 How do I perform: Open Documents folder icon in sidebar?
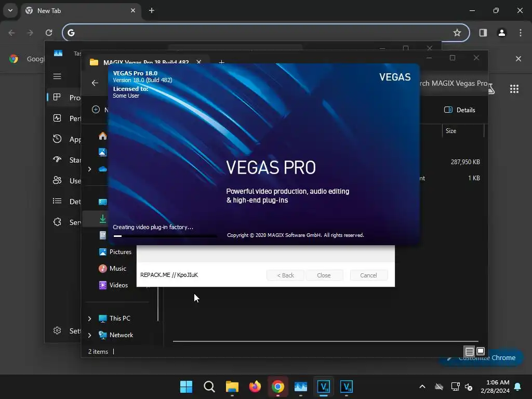103,235
